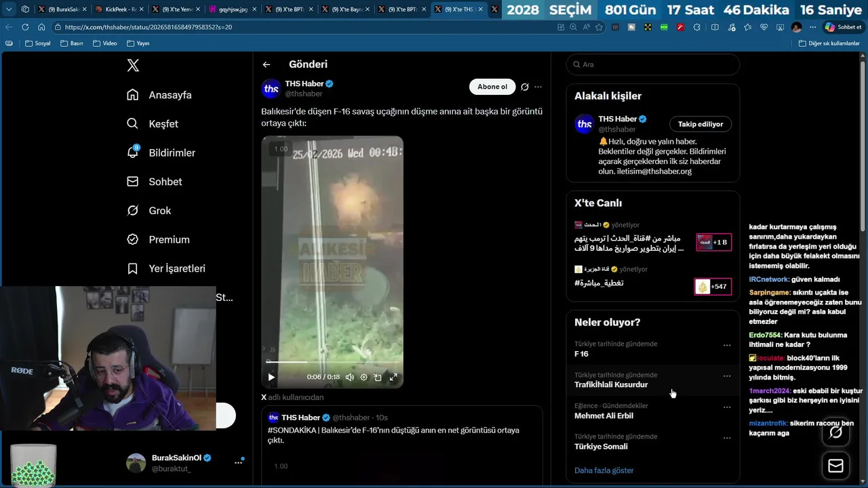The height and width of the screenshot is (488, 868).
Task: Go to browser home page
Action: click(x=41, y=27)
